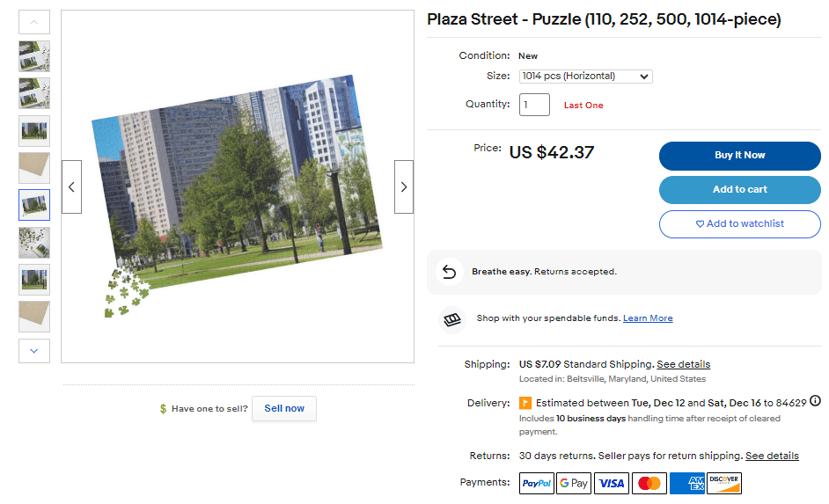
Task: Click the Mastercard payment icon
Action: point(649,483)
